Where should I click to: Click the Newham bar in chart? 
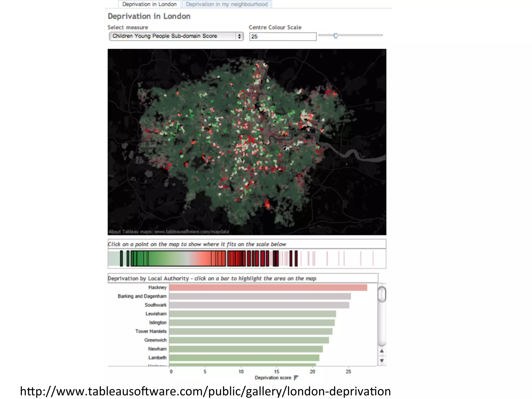coord(246,349)
